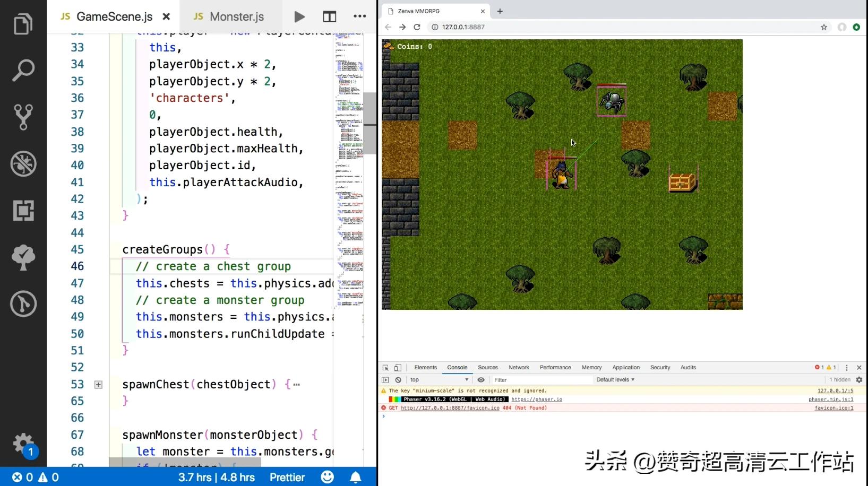868x486 pixels.
Task: Select the Zenva MMORPG browser tab
Action: (x=435, y=11)
